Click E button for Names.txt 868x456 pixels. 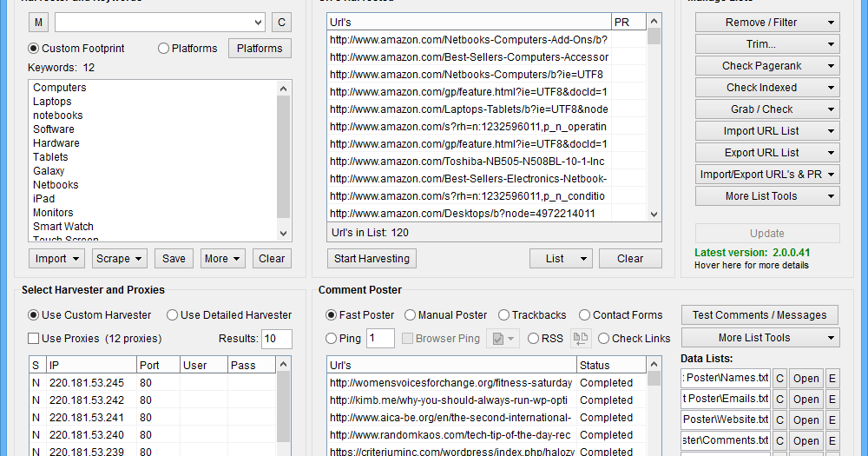click(832, 379)
